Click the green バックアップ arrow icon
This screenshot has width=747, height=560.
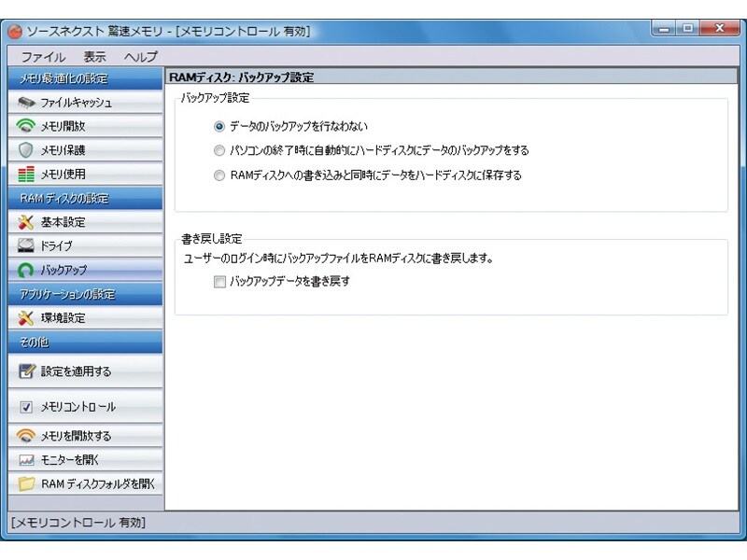pyautogui.click(x=26, y=270)
